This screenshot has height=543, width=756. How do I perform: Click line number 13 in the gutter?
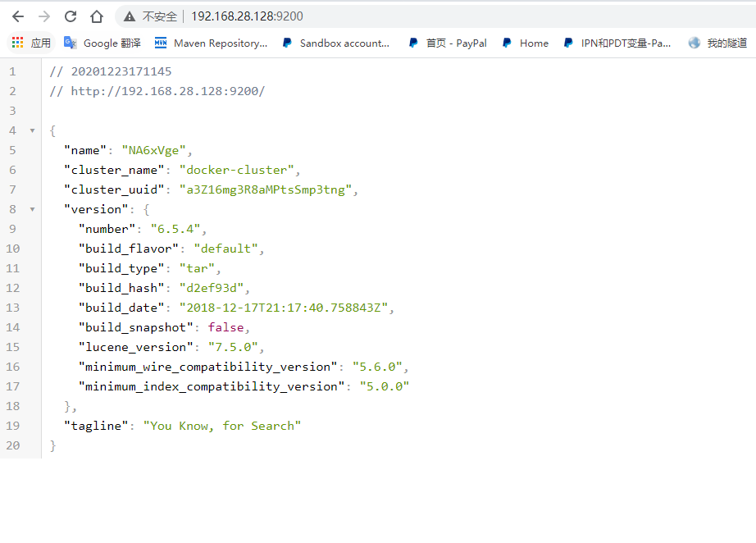click(x=12, y=308)
